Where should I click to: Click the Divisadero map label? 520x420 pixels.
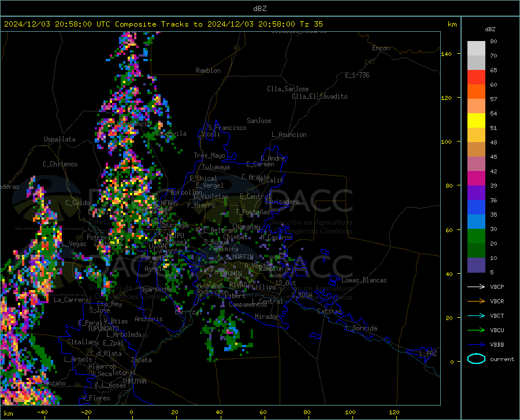282,202
